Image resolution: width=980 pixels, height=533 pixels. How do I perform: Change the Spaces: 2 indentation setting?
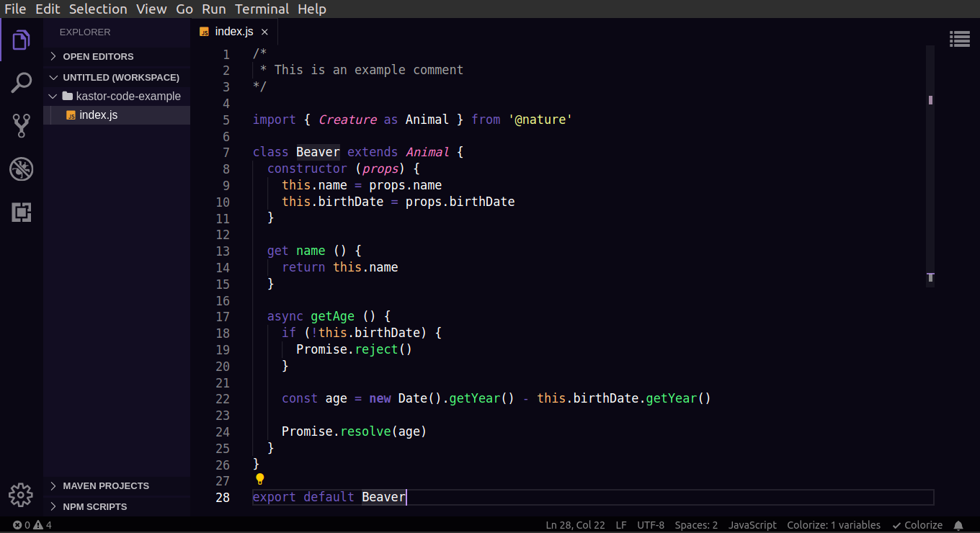coord(696,525)
